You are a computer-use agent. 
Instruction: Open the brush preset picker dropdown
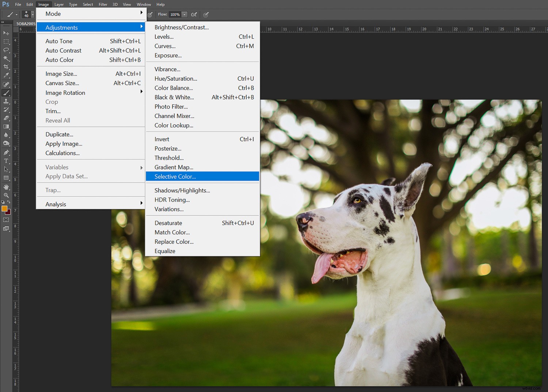tap(33, 15)
